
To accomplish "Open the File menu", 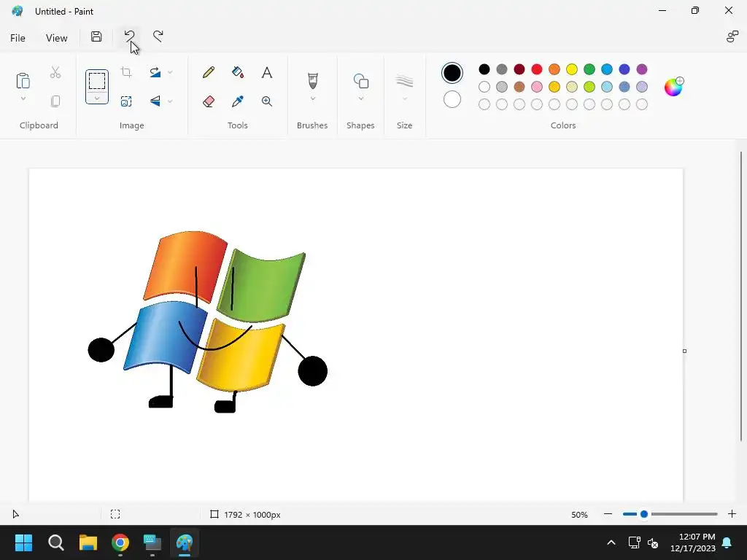I will (18, 38).
